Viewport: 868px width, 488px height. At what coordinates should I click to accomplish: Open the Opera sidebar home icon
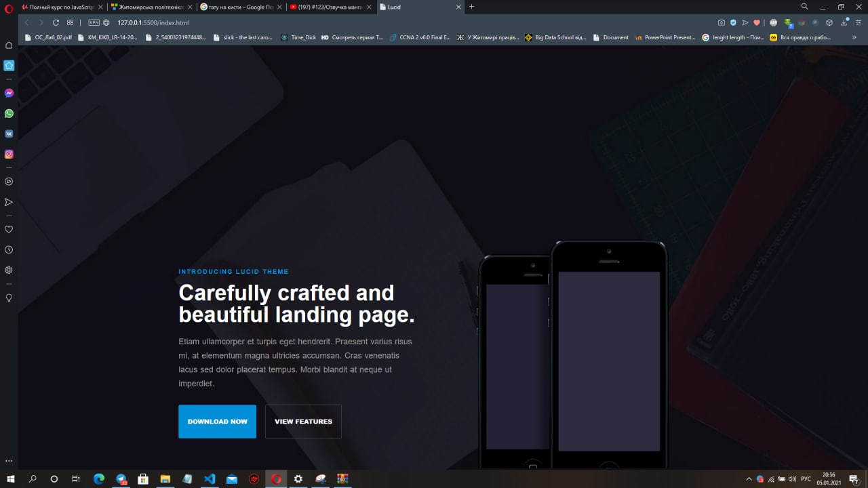tap(9, 45)
